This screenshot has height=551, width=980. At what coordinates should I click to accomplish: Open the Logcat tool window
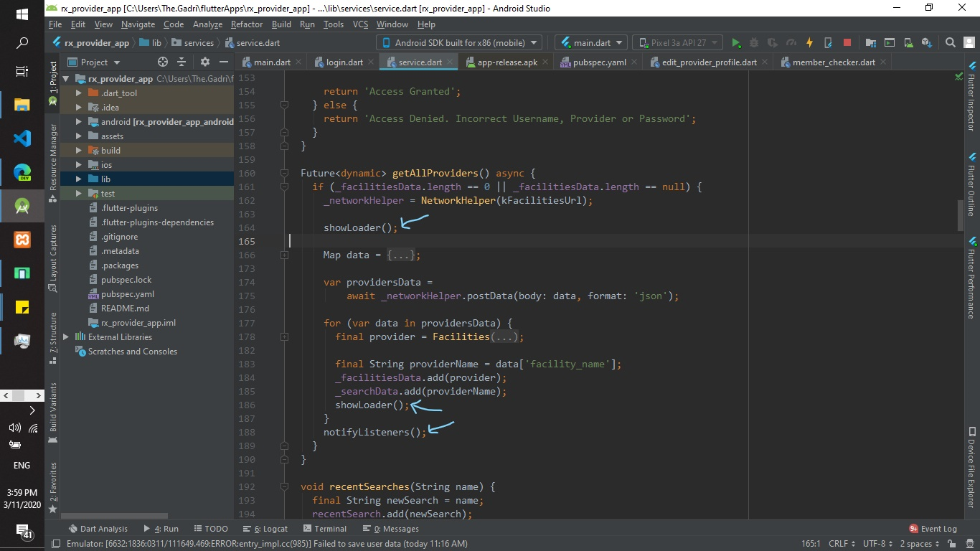point(273,529)
